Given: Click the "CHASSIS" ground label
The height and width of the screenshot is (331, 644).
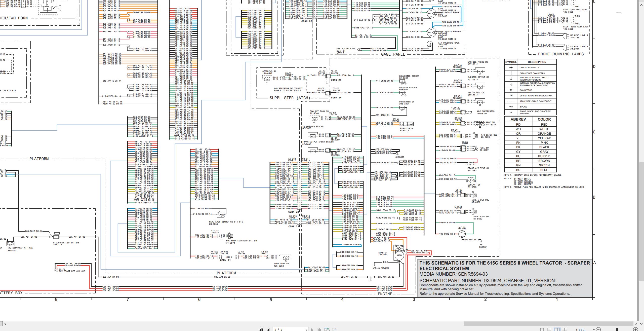Looking at the screenshot, I should point(400,157).
